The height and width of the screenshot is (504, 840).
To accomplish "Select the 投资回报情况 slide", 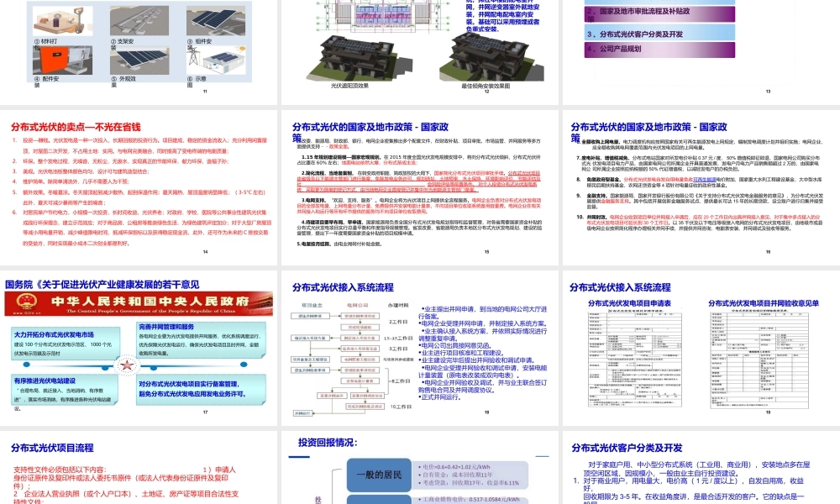I will (419, 468).
